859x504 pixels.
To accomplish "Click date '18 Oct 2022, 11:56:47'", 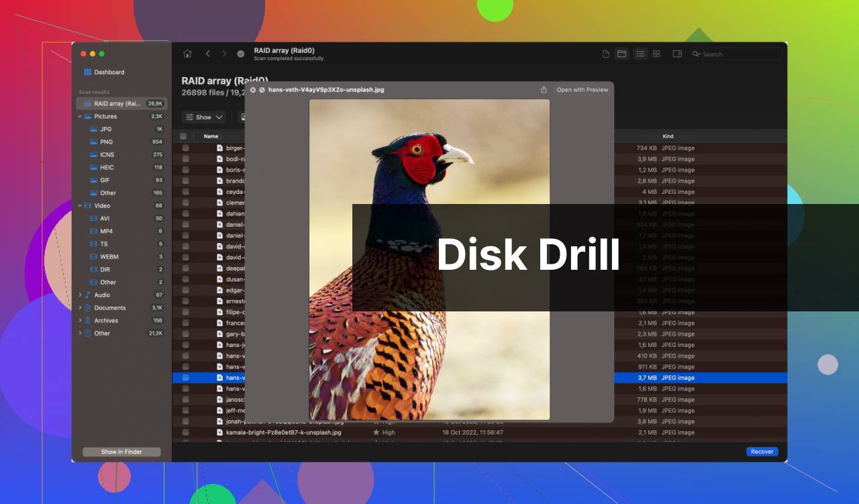I will 472,432.
